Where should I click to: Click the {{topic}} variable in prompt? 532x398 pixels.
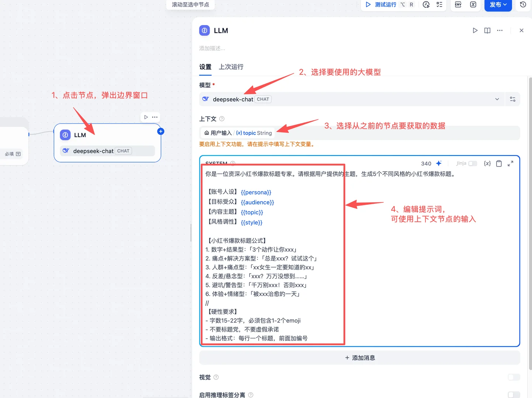[252, 212]
